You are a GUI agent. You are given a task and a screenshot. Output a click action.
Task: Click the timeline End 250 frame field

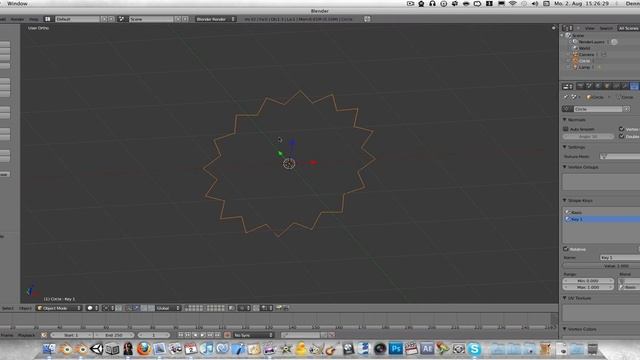(114, 335)
